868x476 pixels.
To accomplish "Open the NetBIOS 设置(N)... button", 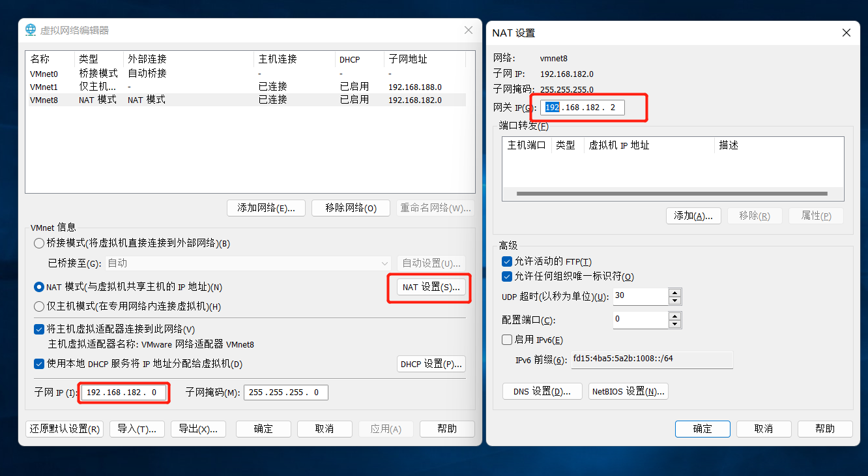I will click(x=628, y=391).
